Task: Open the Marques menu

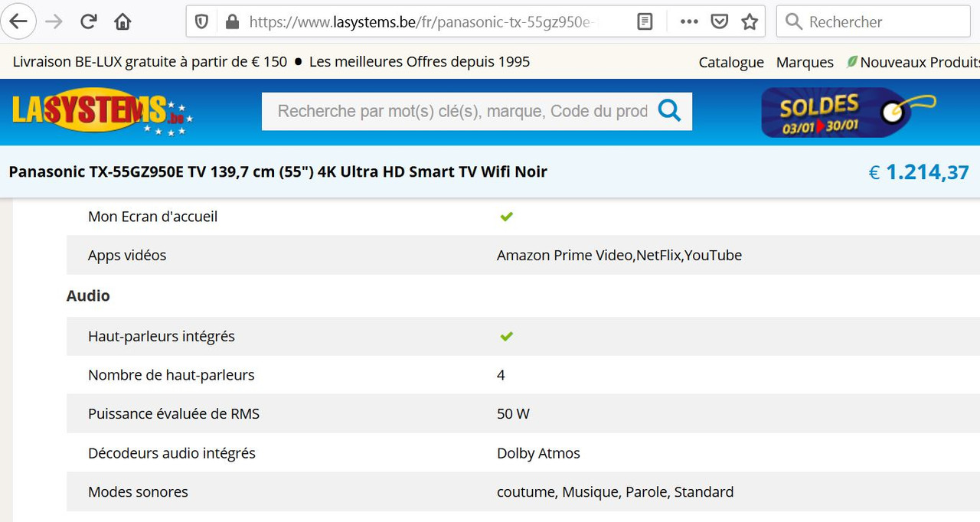Action: [805, 63]
